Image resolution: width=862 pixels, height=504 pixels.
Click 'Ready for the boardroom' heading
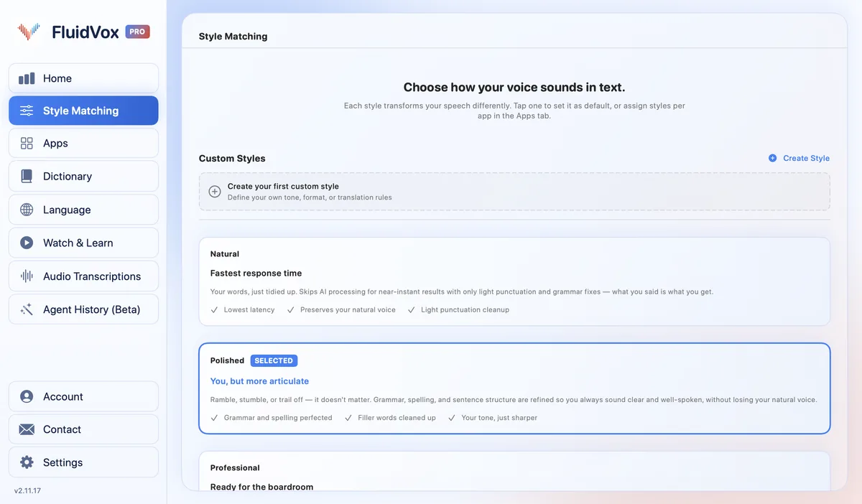coord(261,487)
